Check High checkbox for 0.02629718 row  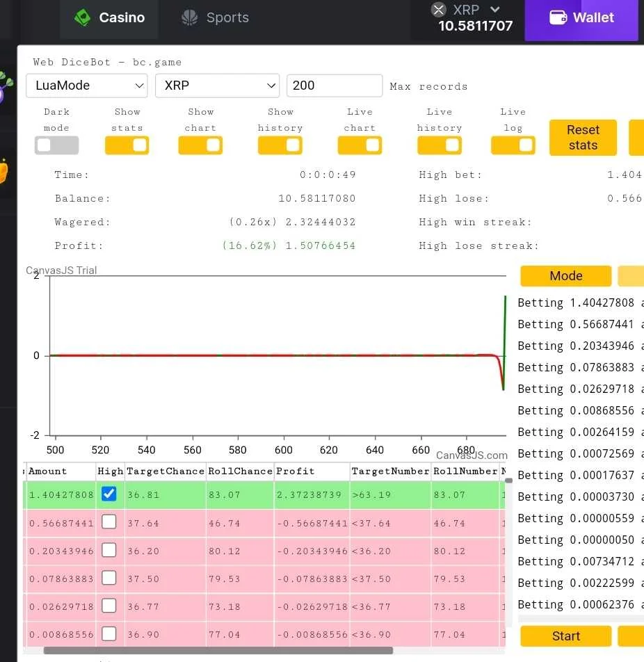(109, 606)
